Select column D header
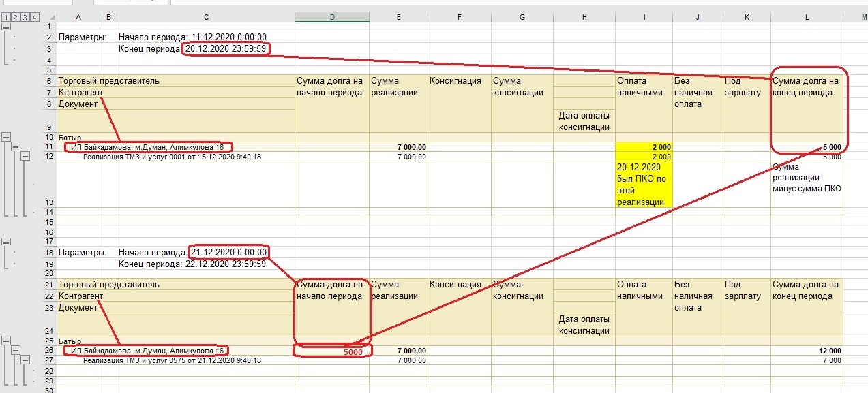Viewport: 868px width, 393px height. click(331, 16)
